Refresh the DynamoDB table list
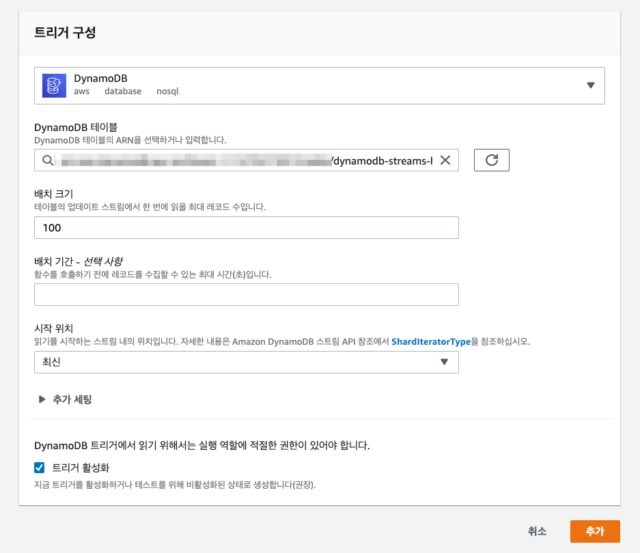Screen dimensions: 640x553 click(491, 160)
